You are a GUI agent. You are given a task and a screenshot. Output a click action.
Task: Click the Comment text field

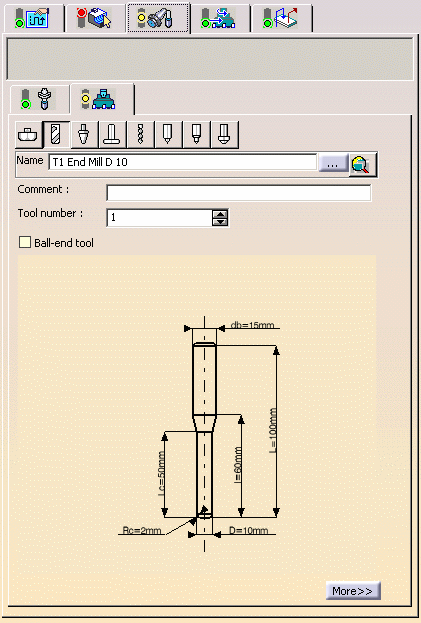click(x=239, y=193)
